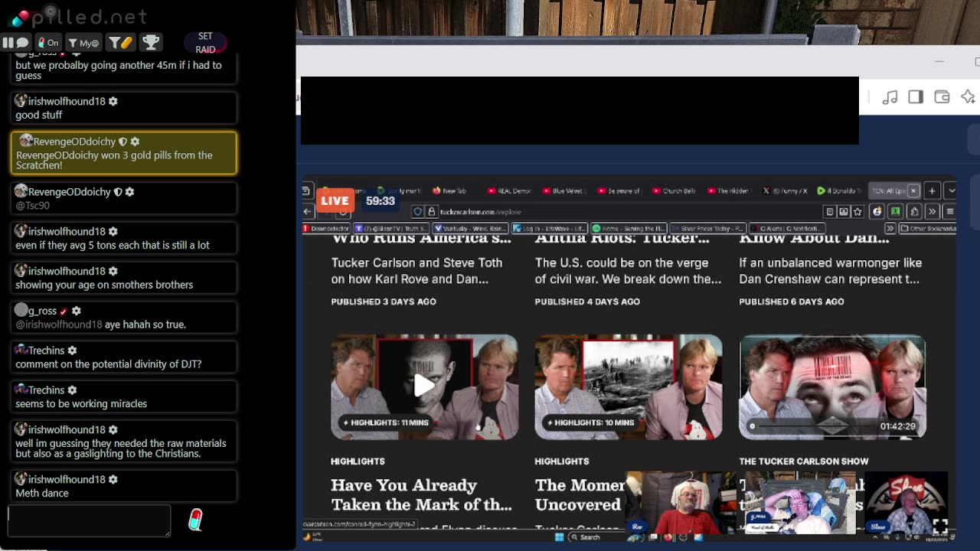
Task: Open the trophy leaderboard
Action: click(x=151, y=43)
